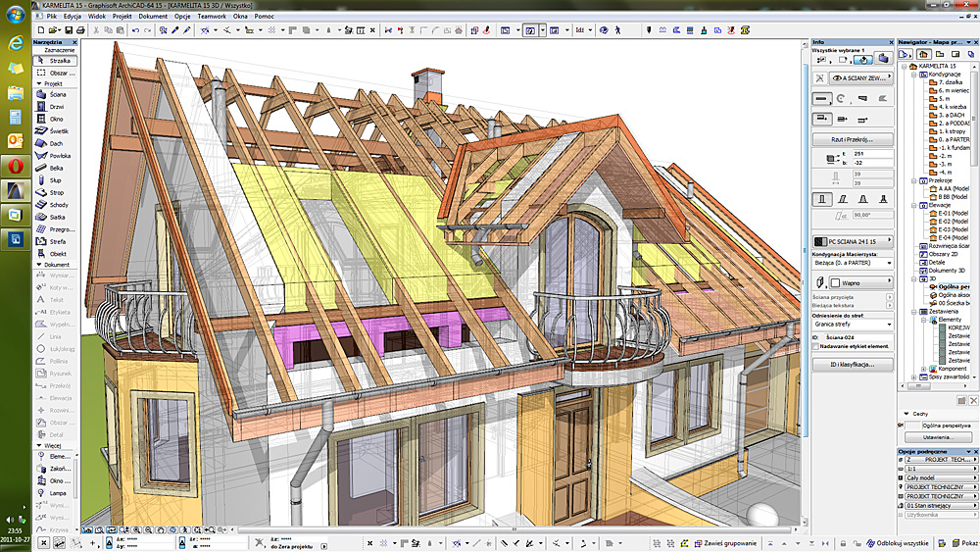Screen dimensions: 980x552
Task: Select the Drzwi door tool
Action: coord(56,107)
